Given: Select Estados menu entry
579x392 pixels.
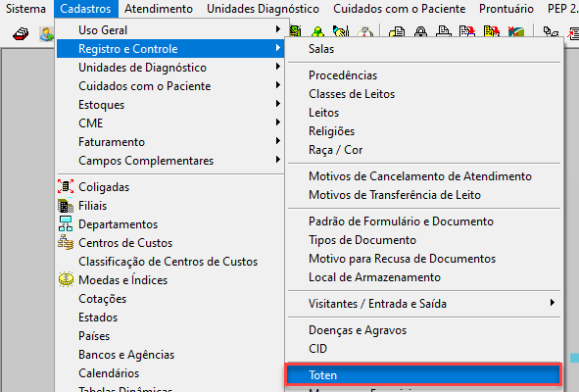Looking at the screenshot, I should [x=170, y=318].
